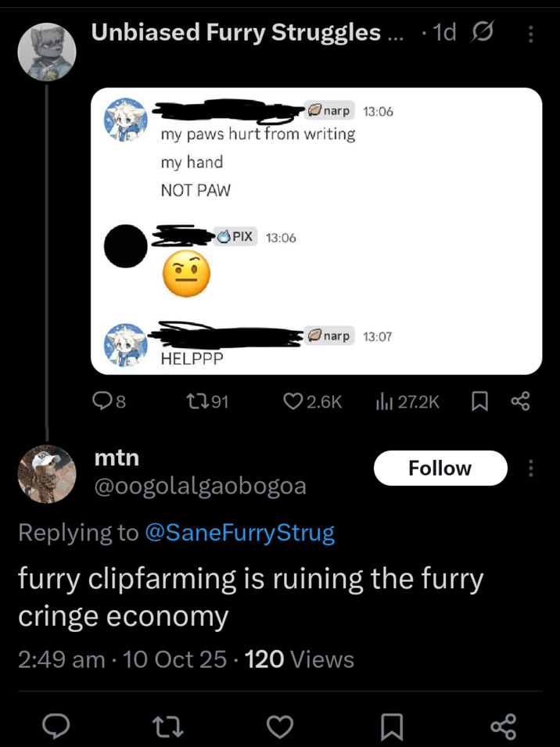The width and height of the screenshot is (560, 747).
Task: Toggle like on mtn's reply
Action: click(x=279, y=726)
